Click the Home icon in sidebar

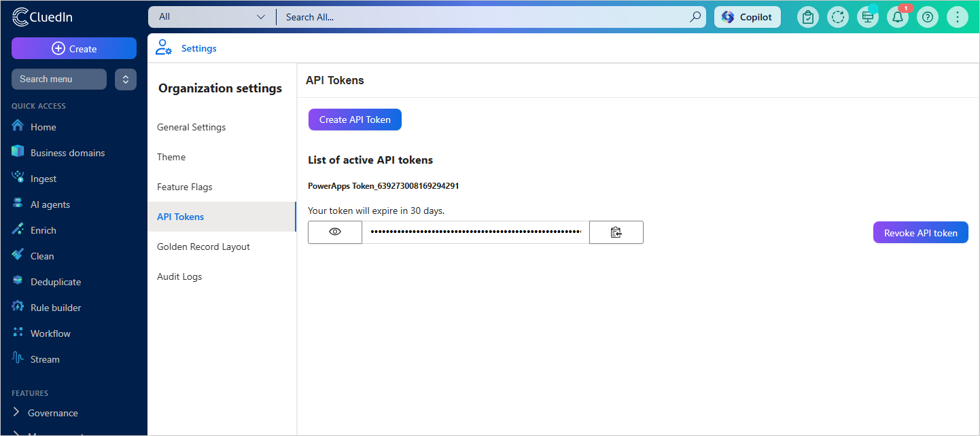(18, 126)
